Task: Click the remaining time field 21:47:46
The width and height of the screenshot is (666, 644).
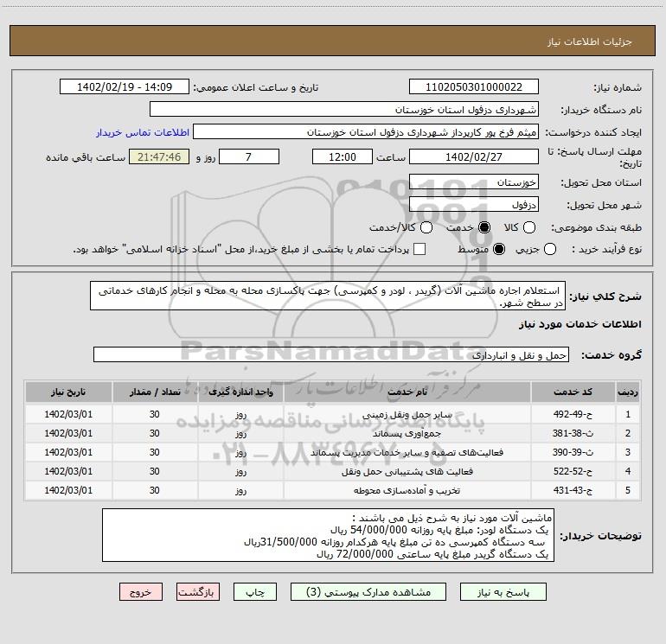Action: pos(159,156)
